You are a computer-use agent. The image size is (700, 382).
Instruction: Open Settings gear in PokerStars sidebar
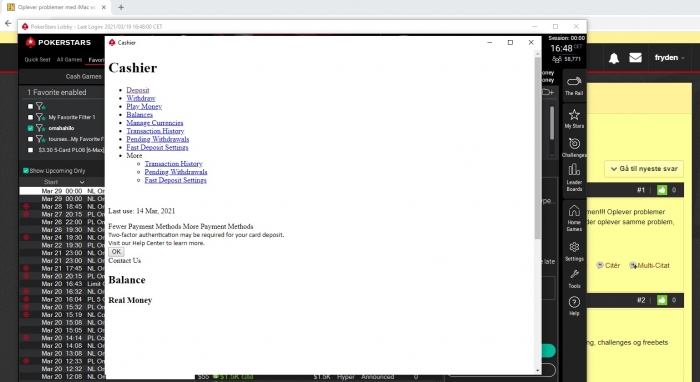click(x=574, y=251)
